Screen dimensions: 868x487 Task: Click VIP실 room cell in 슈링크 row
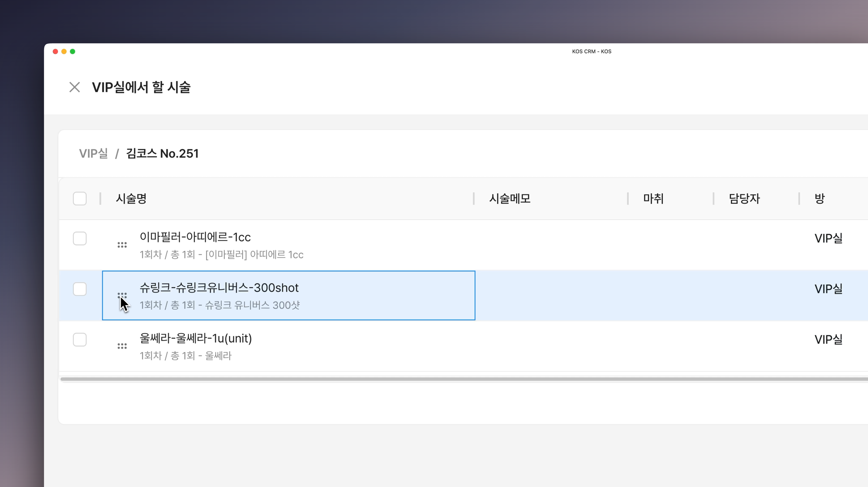828,289
